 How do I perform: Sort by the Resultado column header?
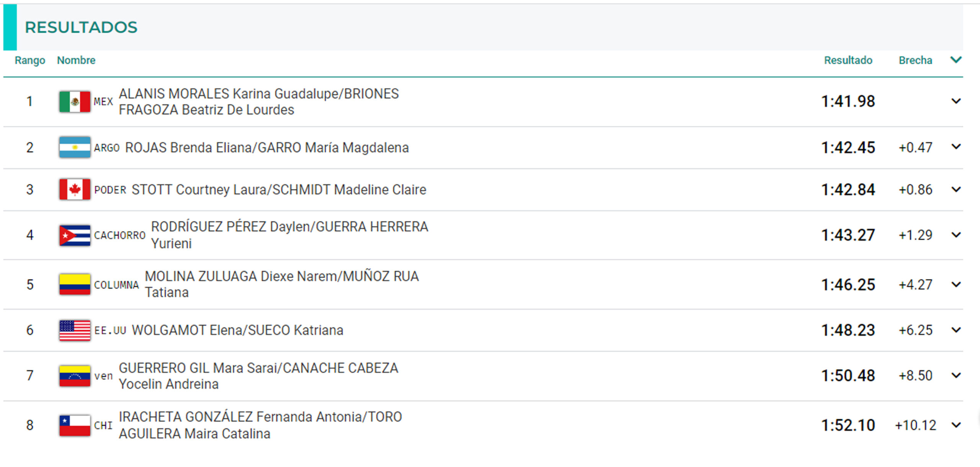[x=848, y=60]
